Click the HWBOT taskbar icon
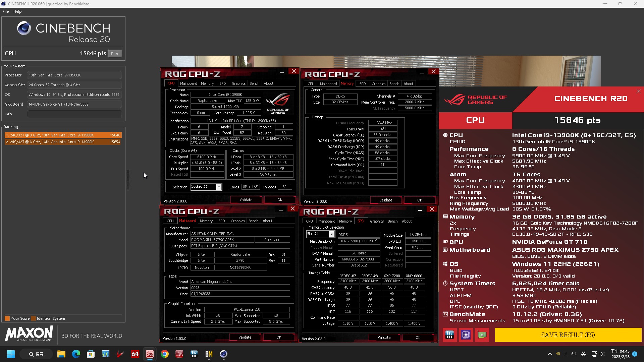This screenshot has width=644, height=362. pos(194,354)
